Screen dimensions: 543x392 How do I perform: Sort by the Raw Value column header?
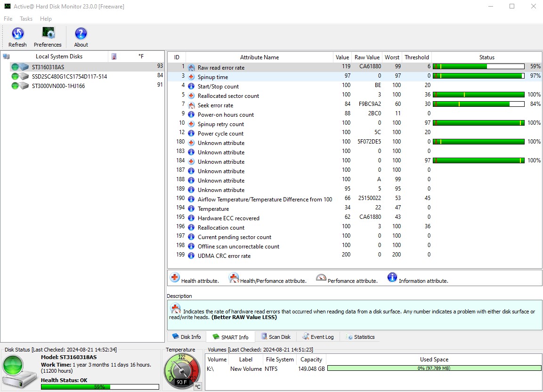pyautogui.click(x=367, y=57)
